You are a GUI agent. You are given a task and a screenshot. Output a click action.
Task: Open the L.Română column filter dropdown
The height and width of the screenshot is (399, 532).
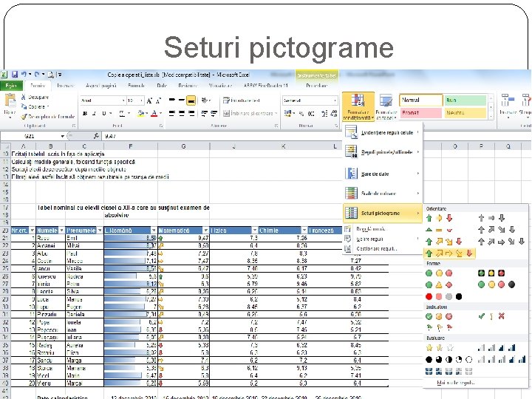click(x=154, y=231)
